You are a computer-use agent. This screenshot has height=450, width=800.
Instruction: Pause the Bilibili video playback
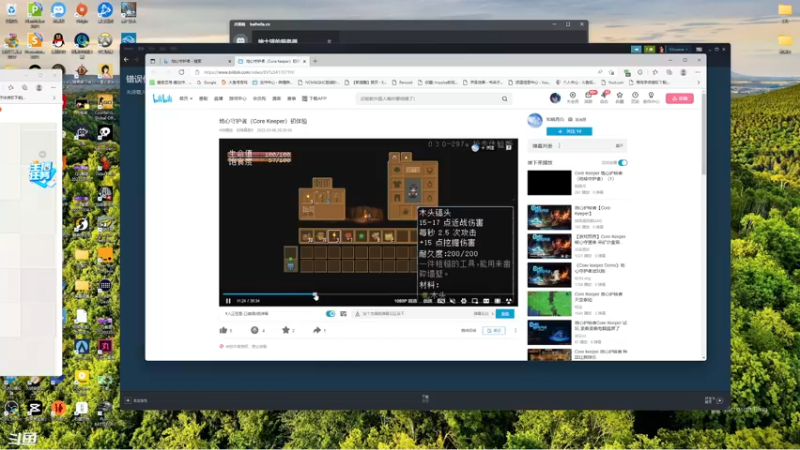click(x=228, y=301)
